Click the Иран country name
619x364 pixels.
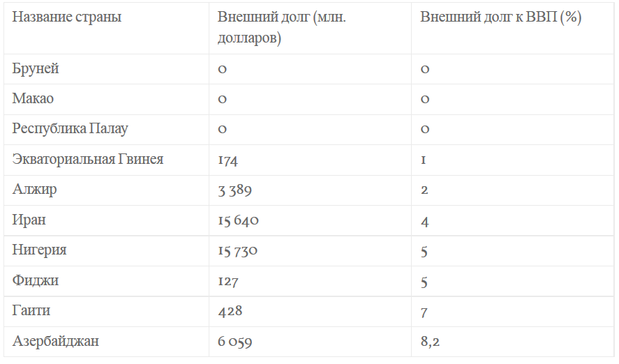29,220
